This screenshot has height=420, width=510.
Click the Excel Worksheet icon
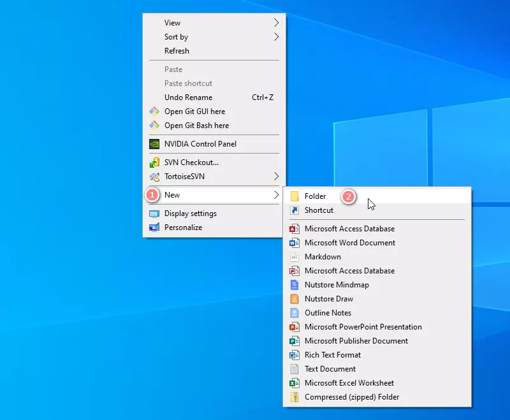point(295,383)
